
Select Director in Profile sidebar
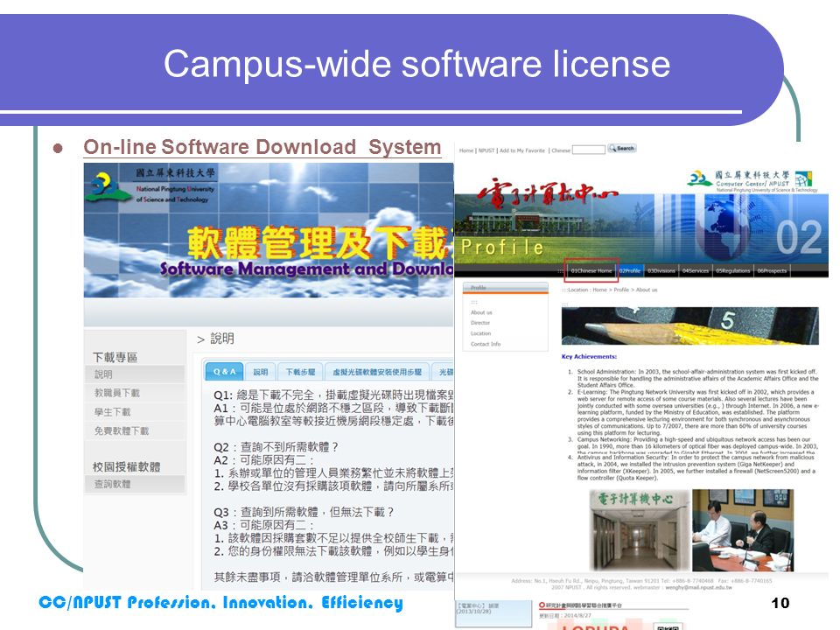(x=480, y=323)
